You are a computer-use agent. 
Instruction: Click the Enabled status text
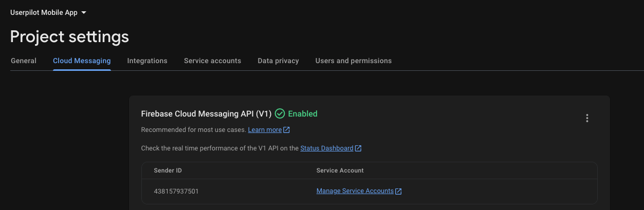tap(303, 113)
